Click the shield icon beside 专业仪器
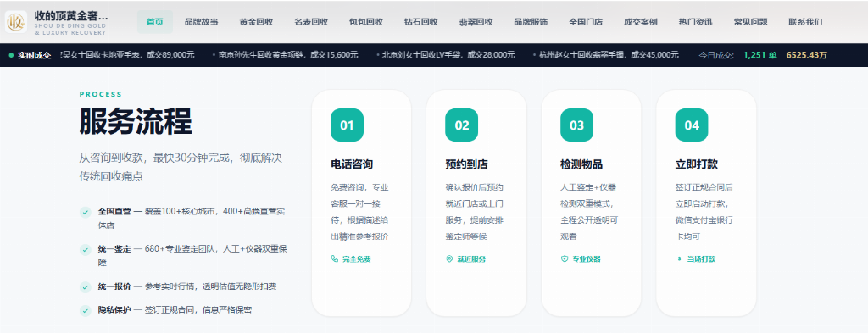The image size is (868, 333). tap(564, 259)
